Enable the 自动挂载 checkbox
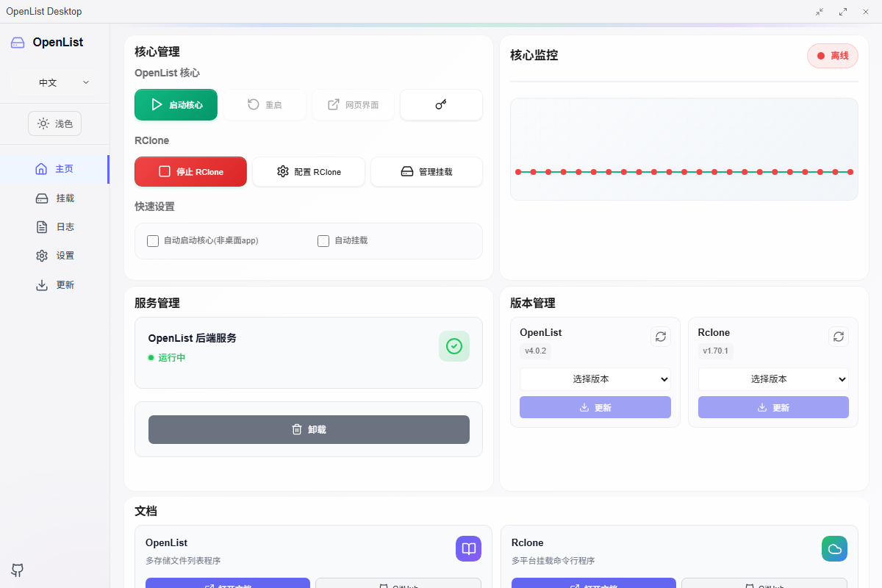882x588 pixels. [x=323, y=240]
